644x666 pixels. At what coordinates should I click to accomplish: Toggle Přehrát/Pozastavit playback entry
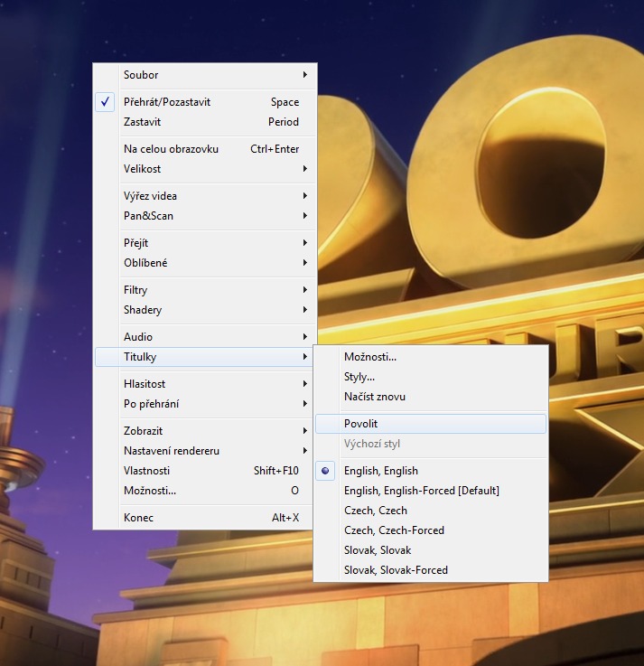pos(205,102)
